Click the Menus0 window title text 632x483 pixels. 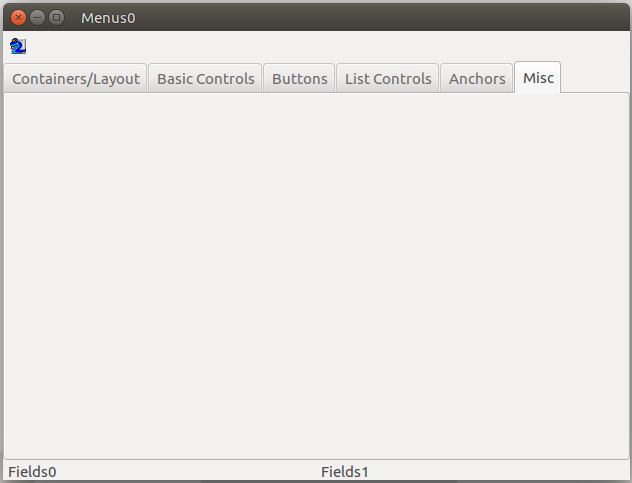click(108, 18)
